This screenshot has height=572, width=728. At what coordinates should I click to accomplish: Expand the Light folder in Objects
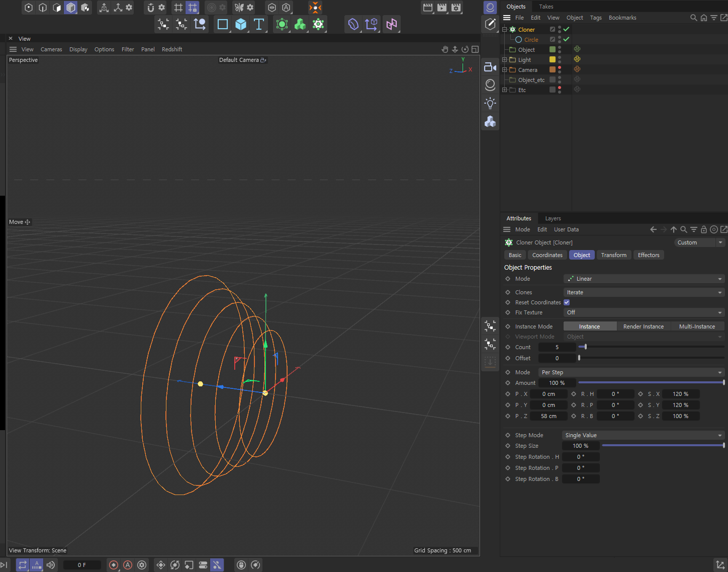[x=505, y=59]
